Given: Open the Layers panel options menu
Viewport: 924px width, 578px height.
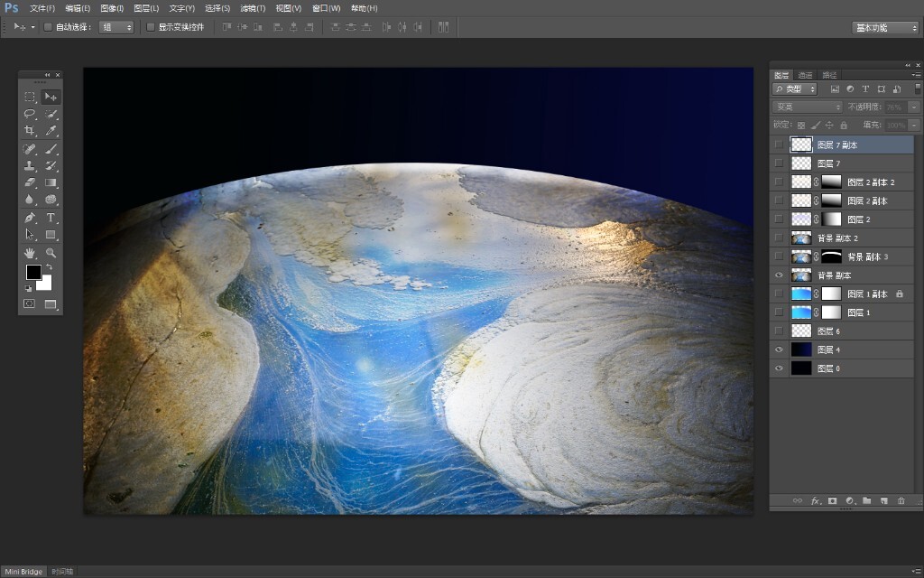Looking at the screenshot, I should point(917,75).
